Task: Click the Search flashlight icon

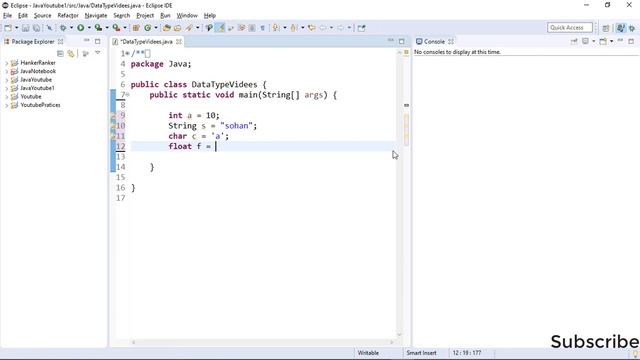Action: tap(189, 28)
